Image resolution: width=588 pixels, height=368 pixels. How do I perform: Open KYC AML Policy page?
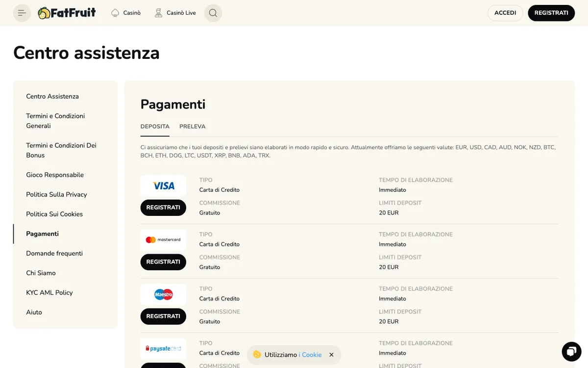tap(49, 292)
